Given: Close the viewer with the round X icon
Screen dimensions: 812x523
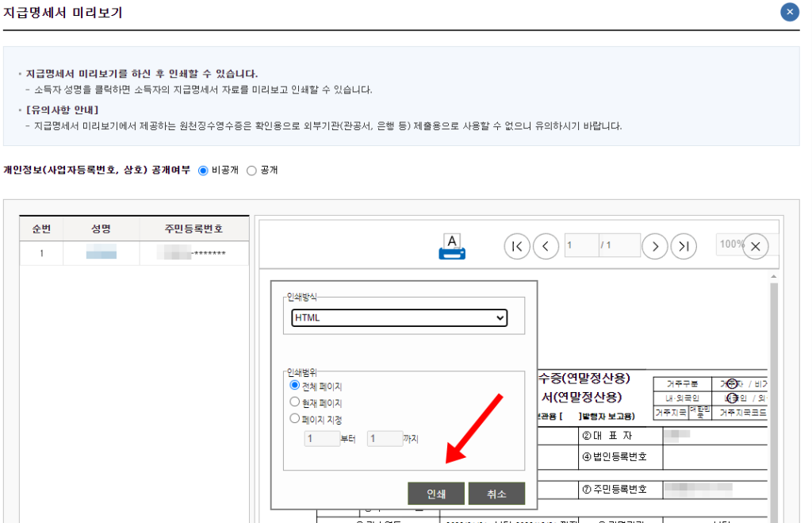Looking at the screenshot, I should (x=756, y=246).
